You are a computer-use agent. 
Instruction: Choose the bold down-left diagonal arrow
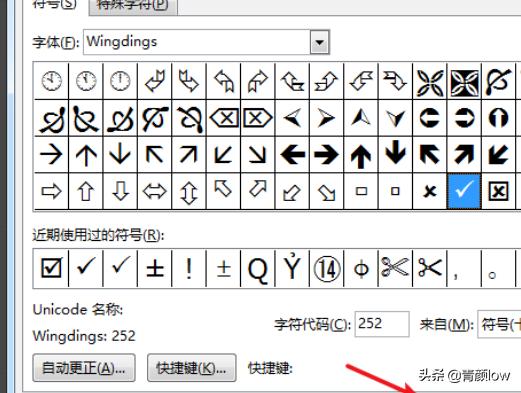pyautogui.click(x=498, y=154)
